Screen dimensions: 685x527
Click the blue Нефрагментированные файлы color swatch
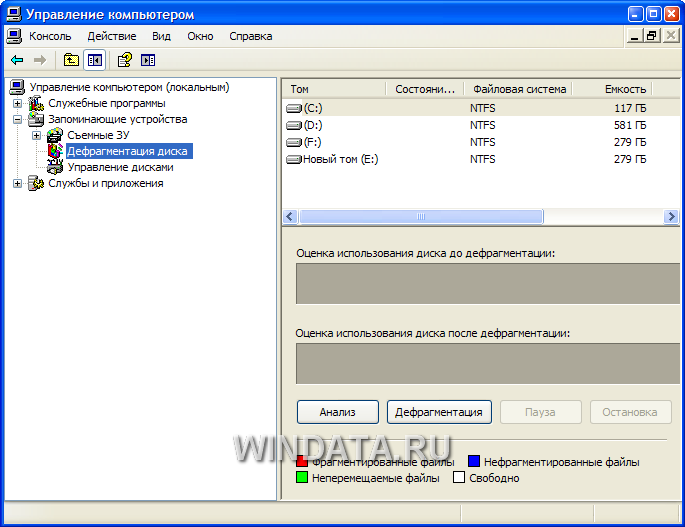(474, 461)
